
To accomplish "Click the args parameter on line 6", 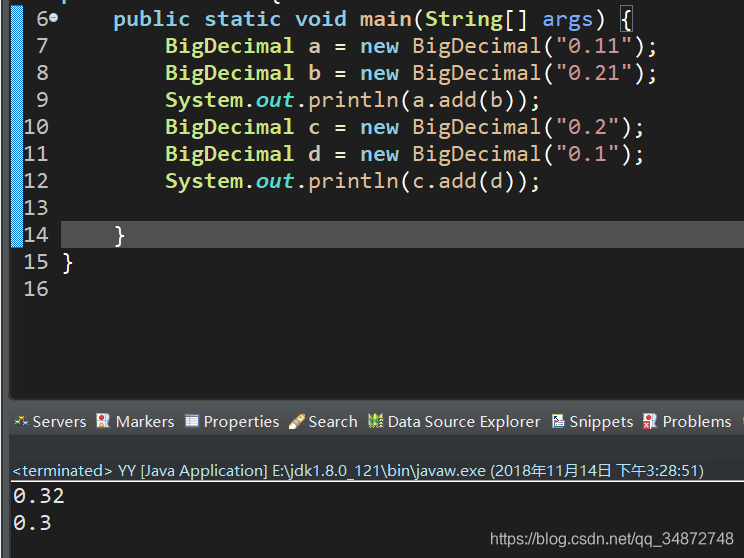I will 567,20.
